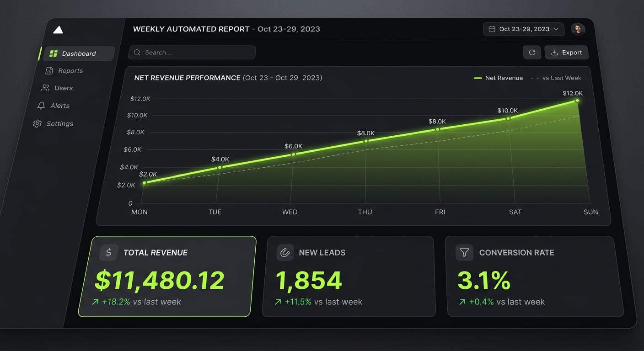Open Settings with the gear icon

click(37, 123)
